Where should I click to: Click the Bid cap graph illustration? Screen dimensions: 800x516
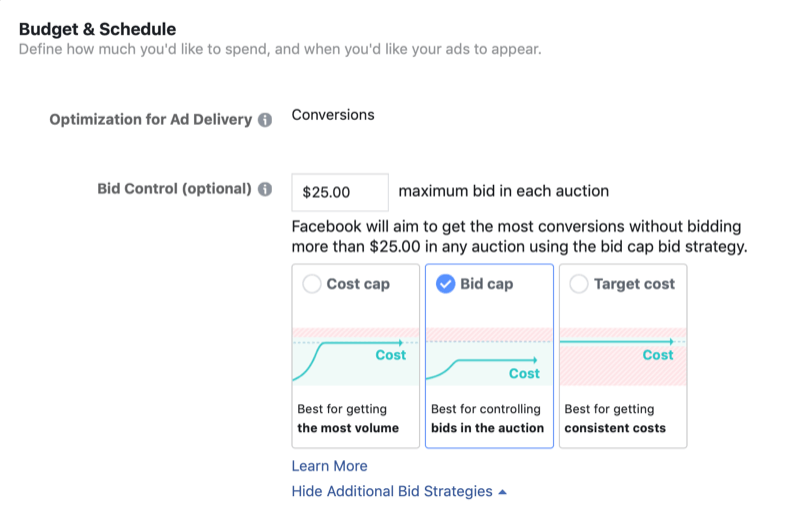click(489, 357)
